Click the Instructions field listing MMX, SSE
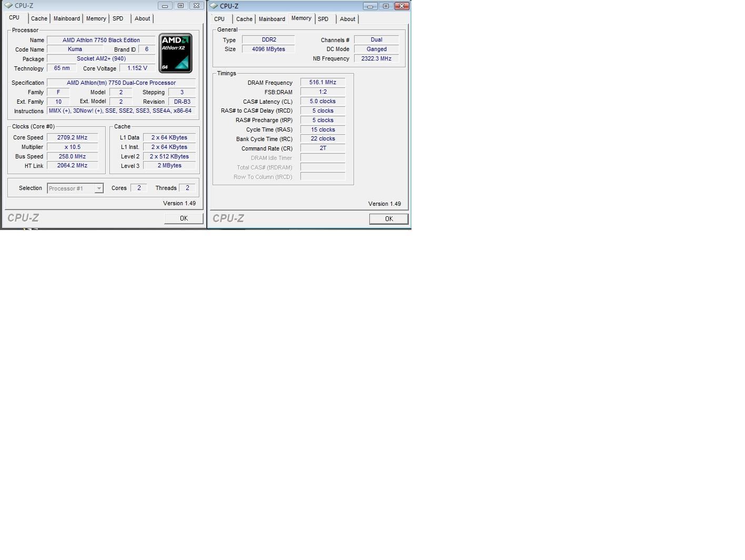The height and width of the screenshot is (560, 745). tap(121, 111)
